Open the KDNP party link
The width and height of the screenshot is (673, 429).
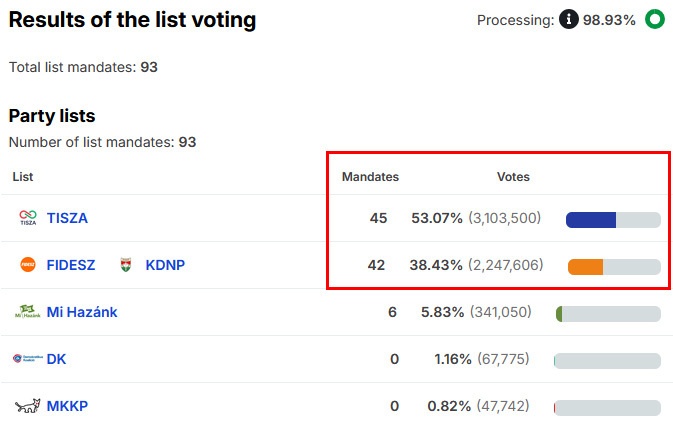tap(165, 265)
